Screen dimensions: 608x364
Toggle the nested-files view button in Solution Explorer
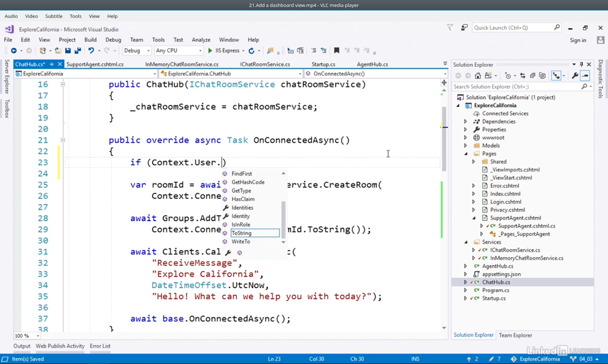click(556, 75)
